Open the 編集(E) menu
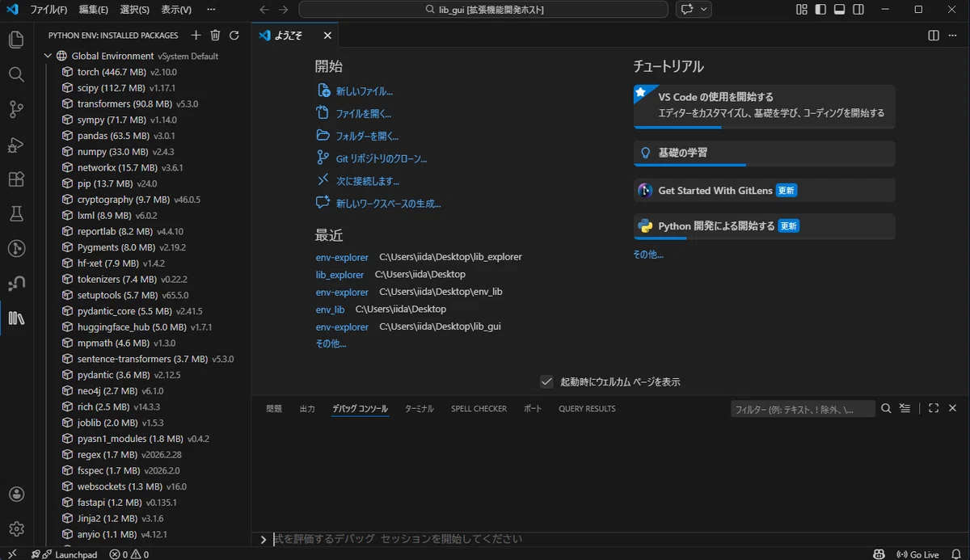The height and width of the screenshot is (560, 970). point(93,10)
